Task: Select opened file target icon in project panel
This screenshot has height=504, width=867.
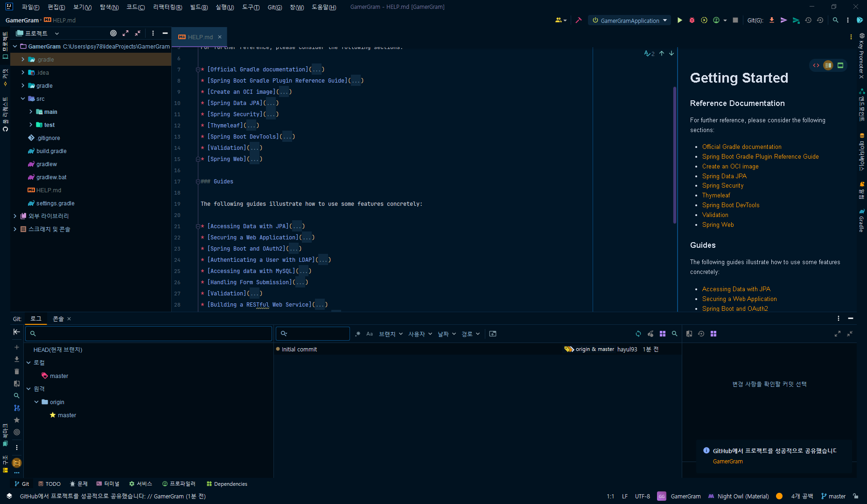Action: coord(113,33)
